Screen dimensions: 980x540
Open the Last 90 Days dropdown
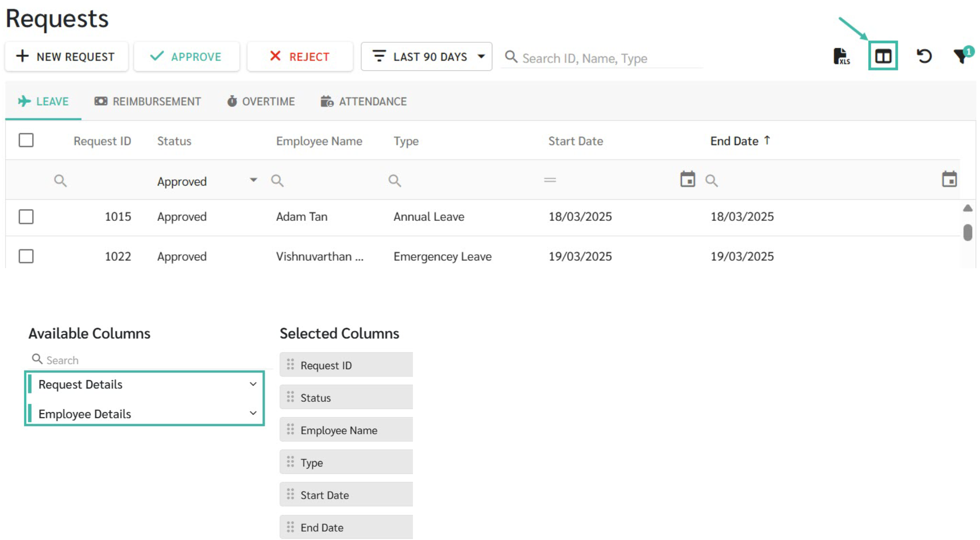coord(426,56)
